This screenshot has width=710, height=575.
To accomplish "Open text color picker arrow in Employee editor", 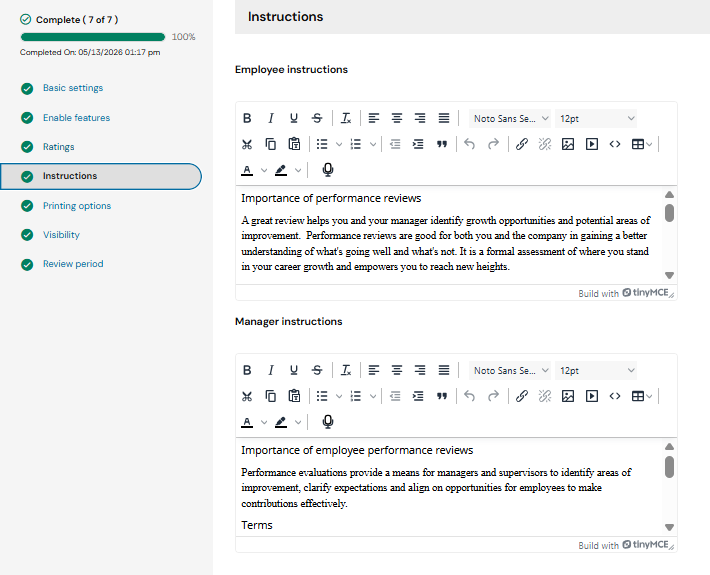I will 264,170.
